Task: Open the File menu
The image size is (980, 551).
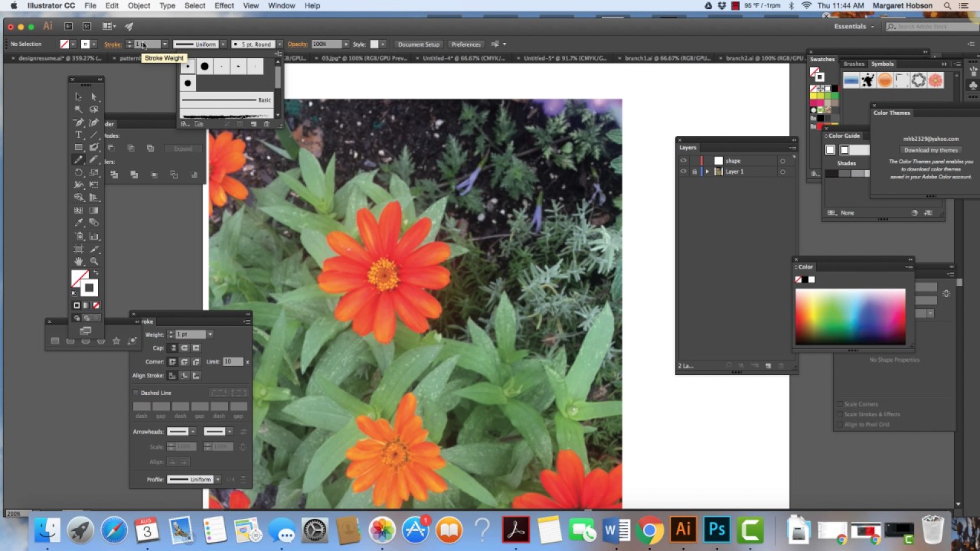Action: click(90, 5)
